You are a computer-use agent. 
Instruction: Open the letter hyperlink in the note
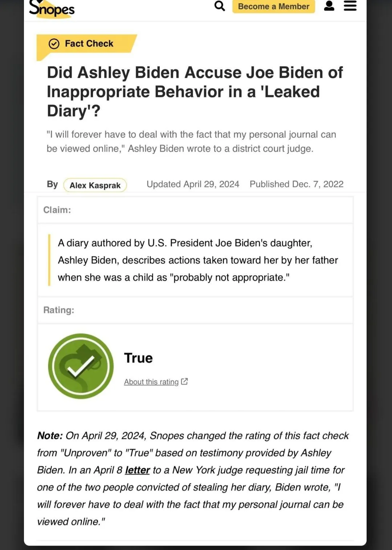(x=137, y=470)
